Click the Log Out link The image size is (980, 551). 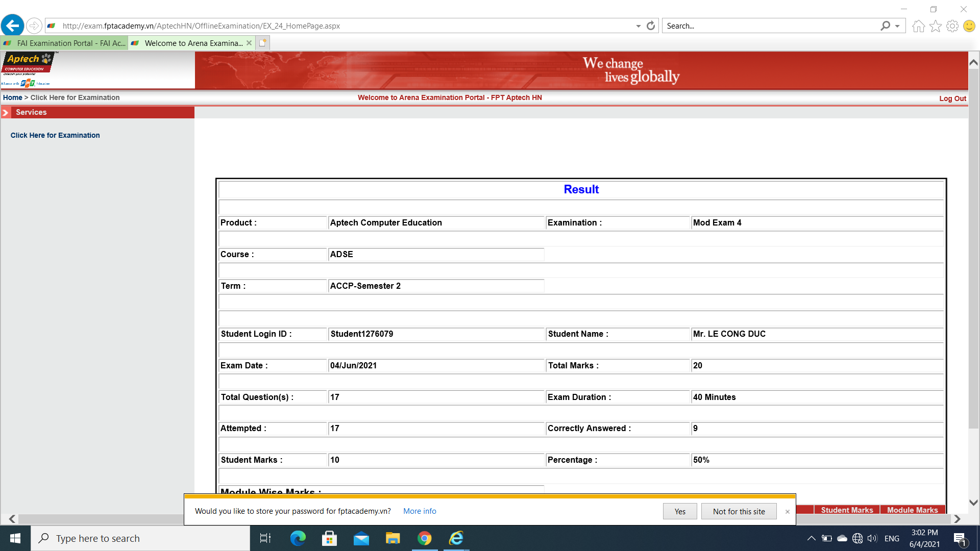click(x=952, y=98)
